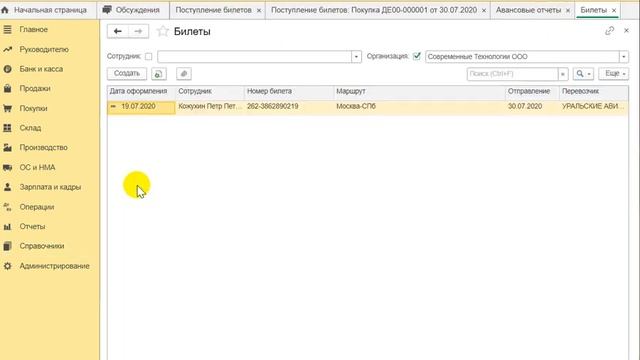This screenshot has height=360, width=640.
Task: Click the Отчеты bar chart icon
Action: point(7,227)
